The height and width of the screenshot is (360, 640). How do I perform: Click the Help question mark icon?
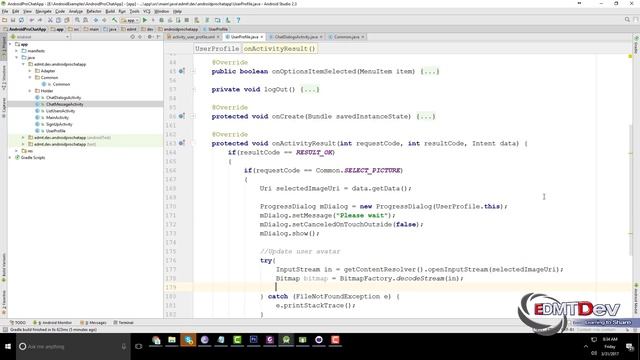pos(238,20)
